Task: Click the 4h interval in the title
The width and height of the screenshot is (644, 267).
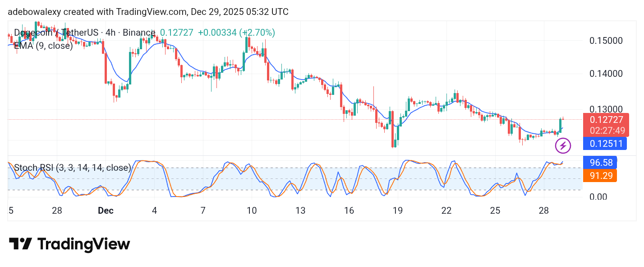Action: coord(110,33)
